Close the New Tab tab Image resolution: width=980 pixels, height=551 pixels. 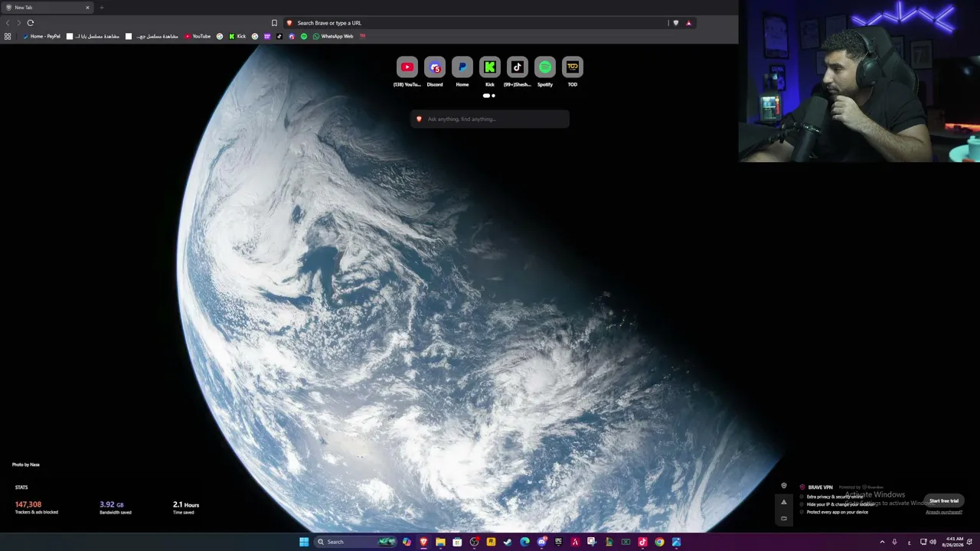tap(87, 8)
